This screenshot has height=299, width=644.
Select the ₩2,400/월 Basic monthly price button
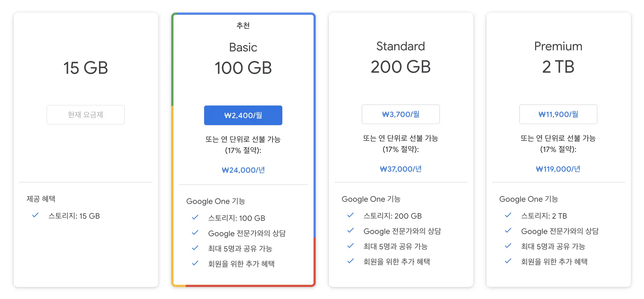(x=243, y=115)
